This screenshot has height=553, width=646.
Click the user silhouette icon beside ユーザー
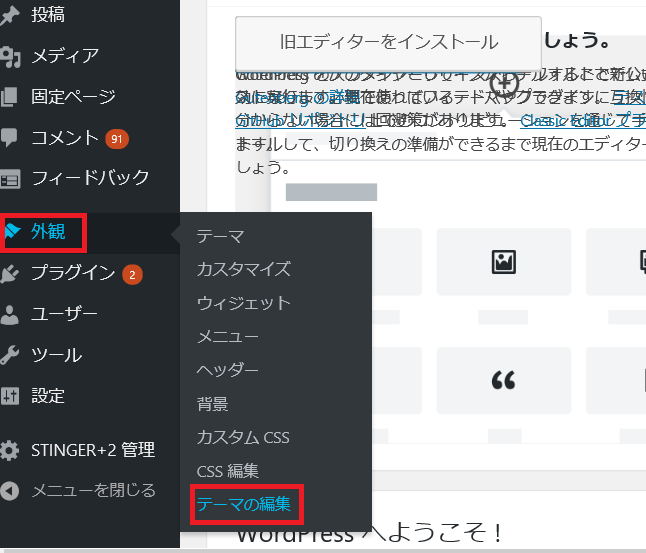pos(9,315)
